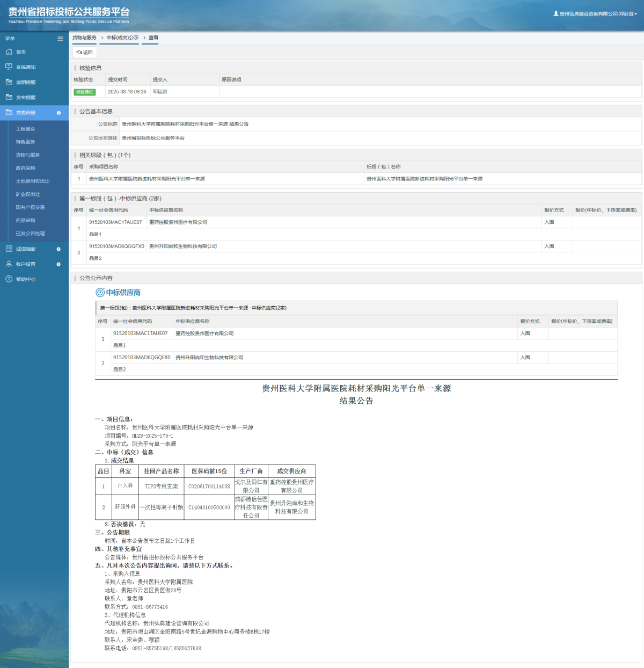Click the 首页 home icon

(9, 52)
